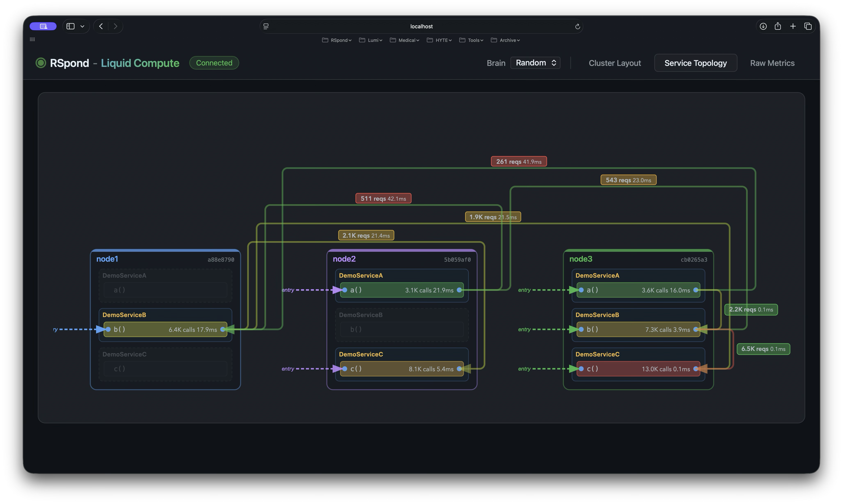This screenshot has width=843, height=504.
Task: Select node3 c() method with 13.0K calls
Action: click(x=638, y=369)
